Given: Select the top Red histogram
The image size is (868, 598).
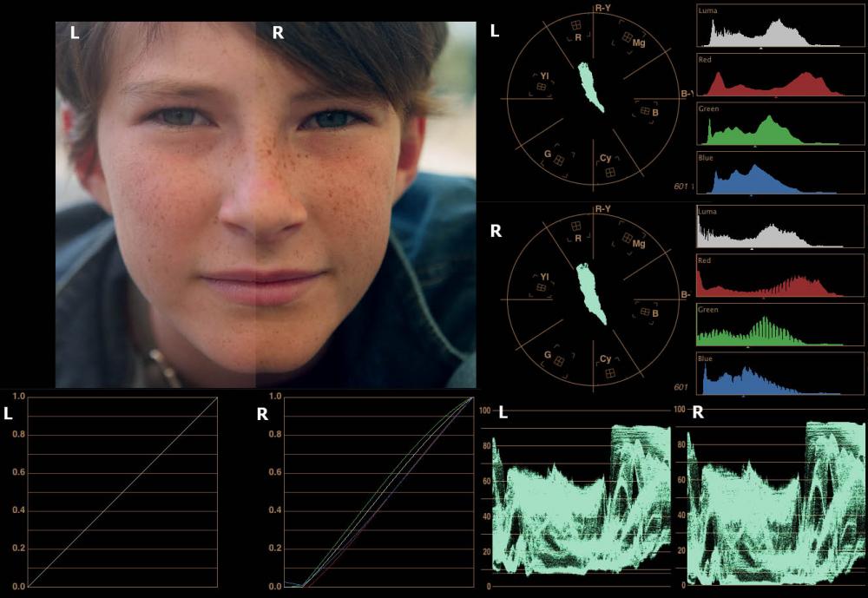Looking at the screenshot, I should pyautogui.click(x=779, y=76).
